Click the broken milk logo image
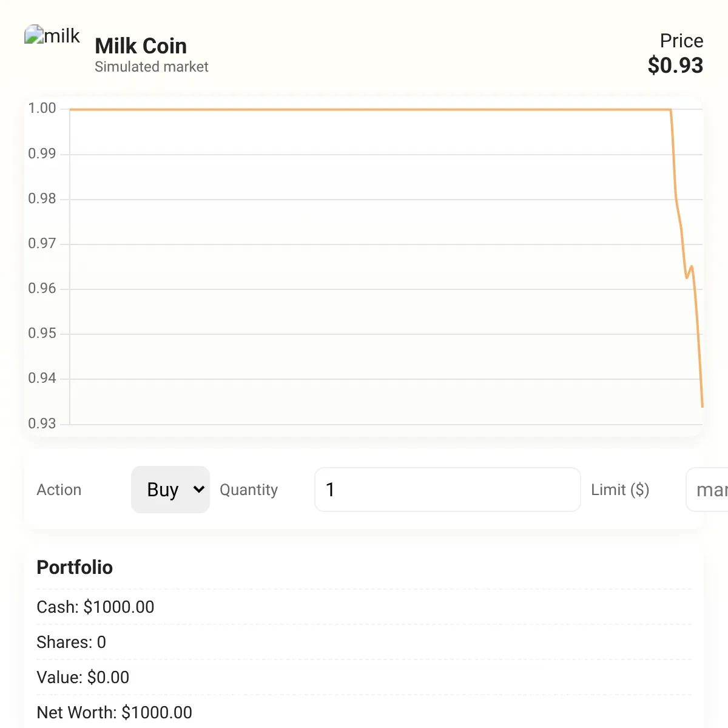 click(x=52, y=36)
